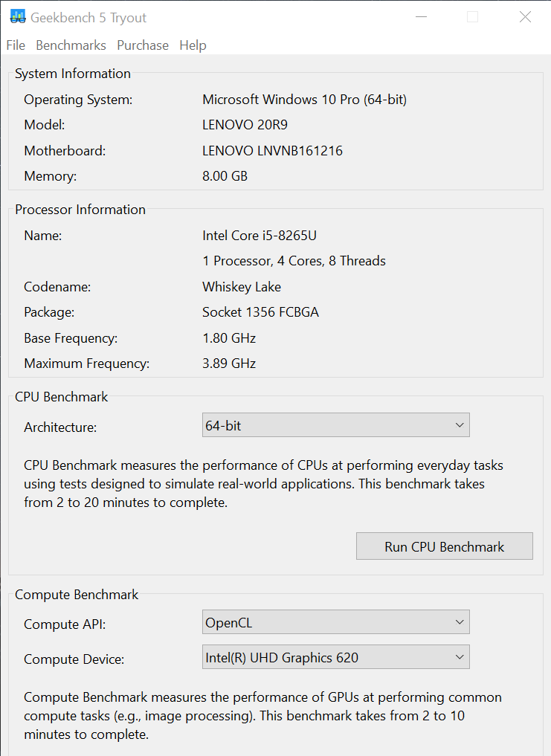Viewport: 551px width, 756px height.
Task: Open the Purchase menu
Action: (x=143, y=45)
